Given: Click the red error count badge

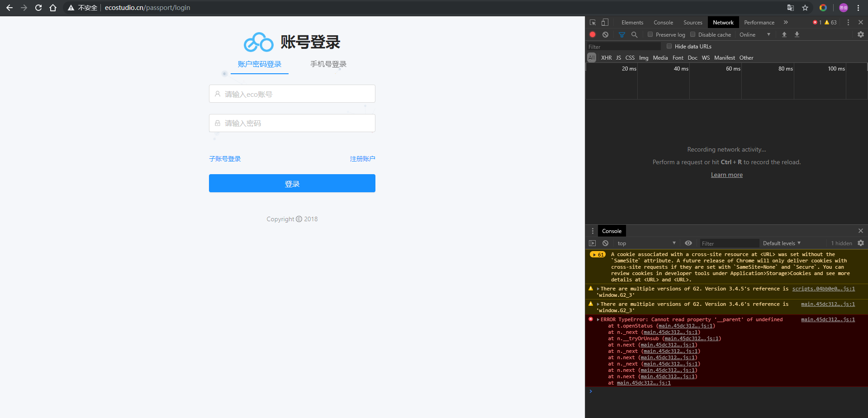Looking at the screenshot, I should pyautogui.click(x=817, y=22).
